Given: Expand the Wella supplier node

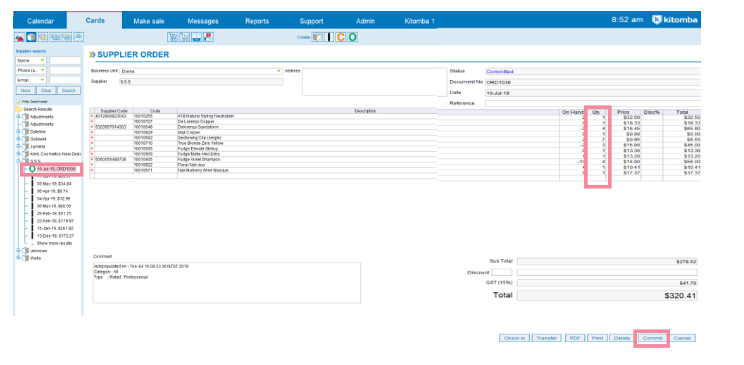Looking at the screenshot, I should click(19, 258).
